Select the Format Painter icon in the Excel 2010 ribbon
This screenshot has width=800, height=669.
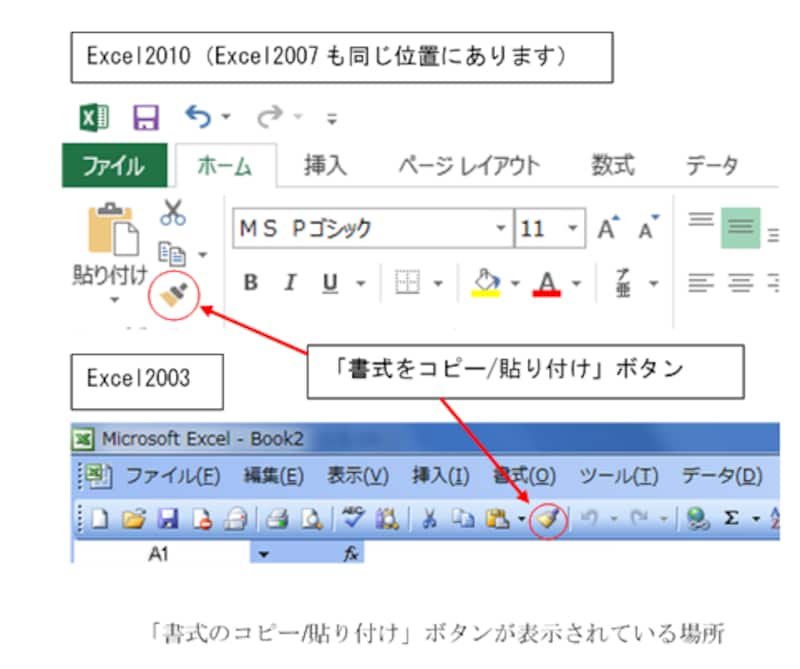click(x=172, y=293)
